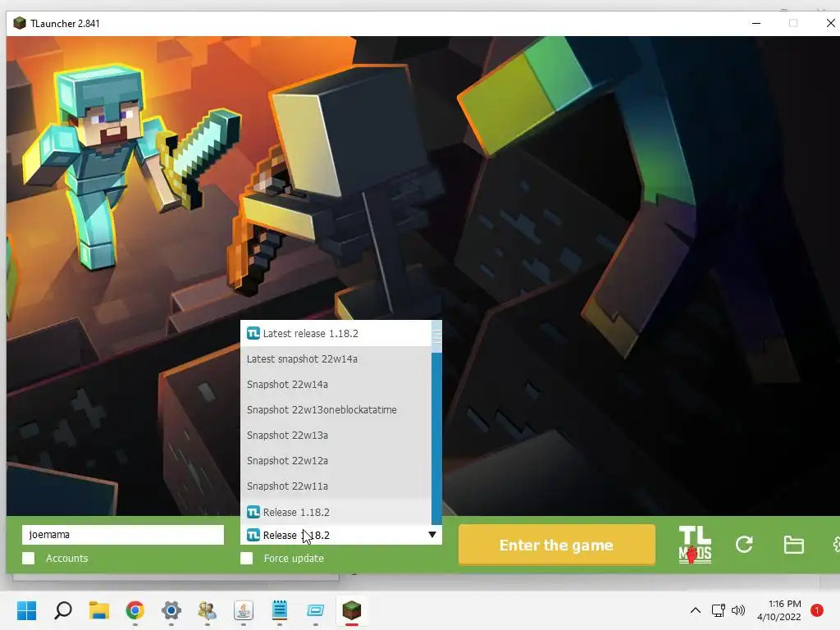Click the TLauncher grass block taskbar icon
Screen dimensions: 840x630
point(352,610)
